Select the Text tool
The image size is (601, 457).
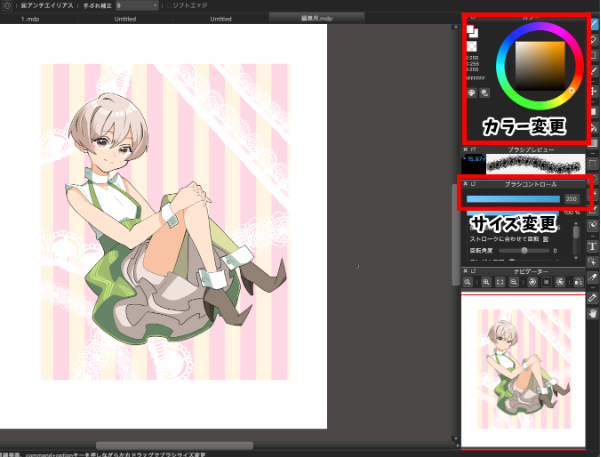pos(593,247)
